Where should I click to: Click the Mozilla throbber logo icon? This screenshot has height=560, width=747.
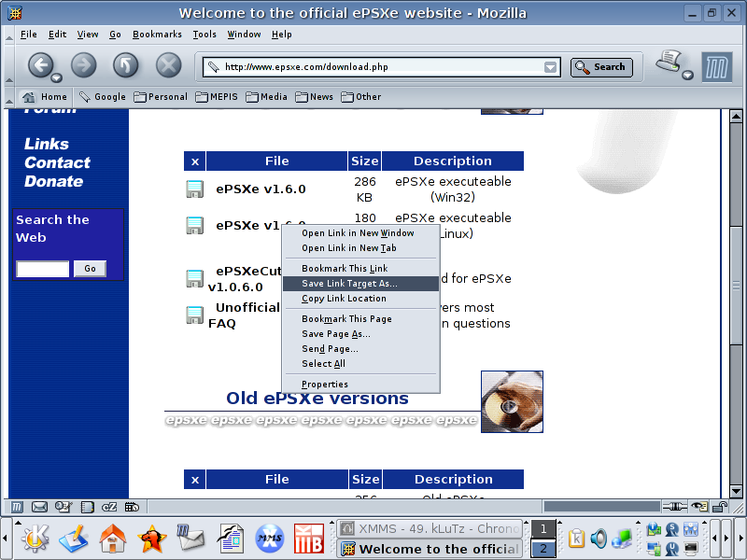pyautogui.click(x=716, y=66)
